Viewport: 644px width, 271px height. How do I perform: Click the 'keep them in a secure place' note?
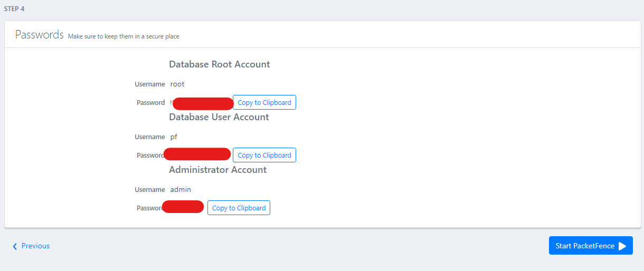pyautogui.click(x=124, y=36)
